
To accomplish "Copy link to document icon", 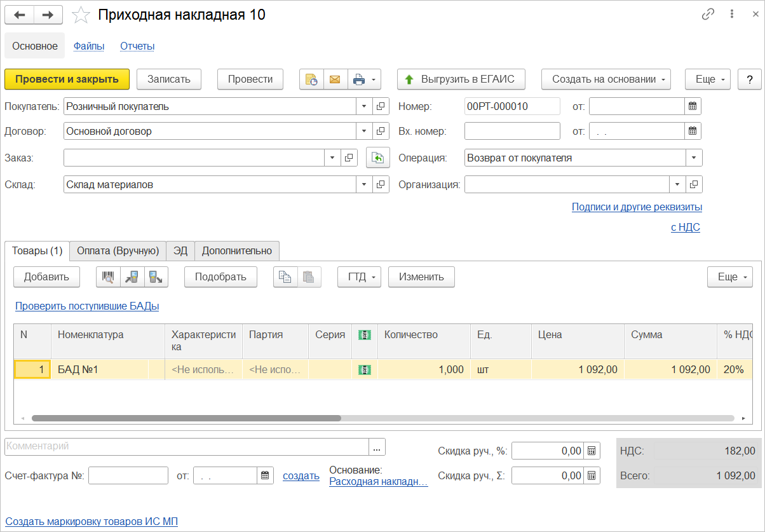I will tap(708, 15).
